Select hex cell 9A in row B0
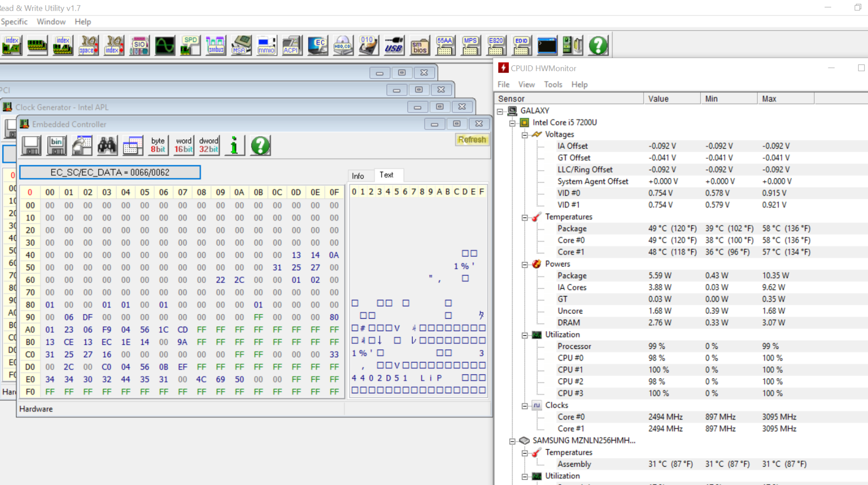868x485 pixels. (183, 342)
